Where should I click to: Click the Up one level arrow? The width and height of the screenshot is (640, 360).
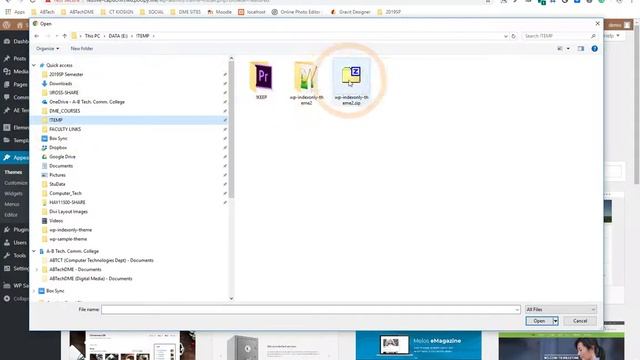[x=64, y=36]
